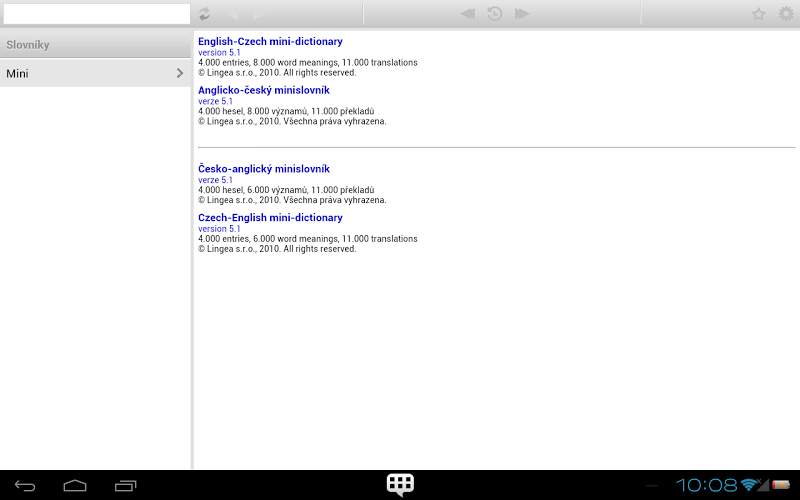The height and width of the screenshot is (500, 800).
Task: Step back in history with the double-left arrow
Action: click(x=468, y=14)
